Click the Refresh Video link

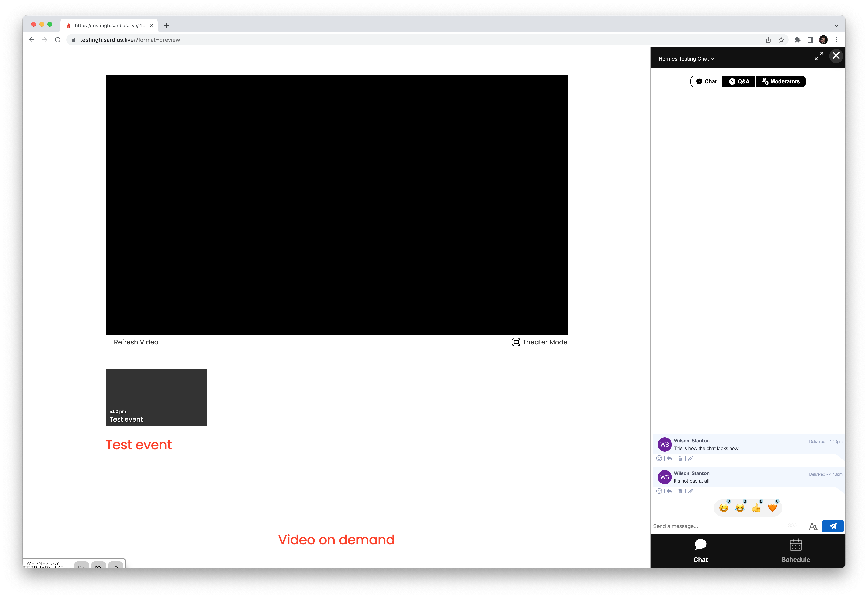coord(136,342)
